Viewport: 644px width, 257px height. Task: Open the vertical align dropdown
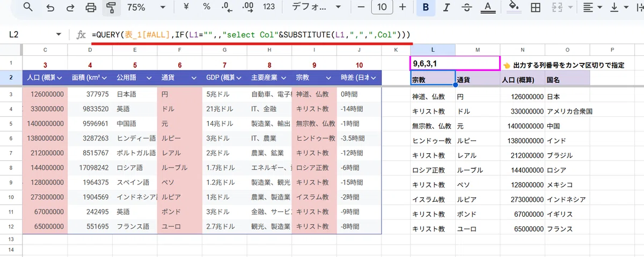(x=619, y=8)
